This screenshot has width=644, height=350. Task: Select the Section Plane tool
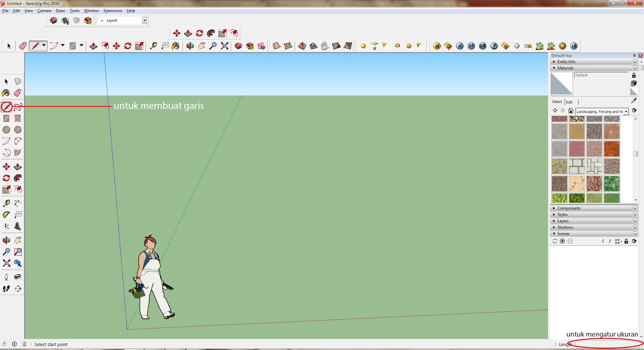tap(18, 288)
